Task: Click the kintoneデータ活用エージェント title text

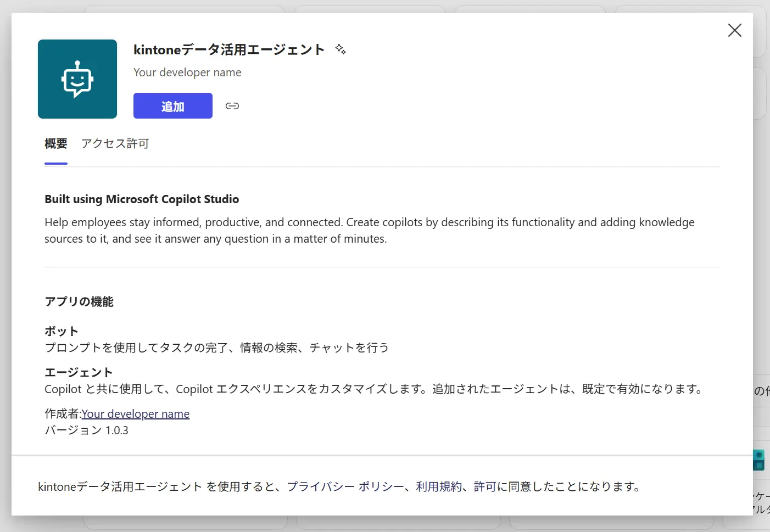Action: (229, 50)
